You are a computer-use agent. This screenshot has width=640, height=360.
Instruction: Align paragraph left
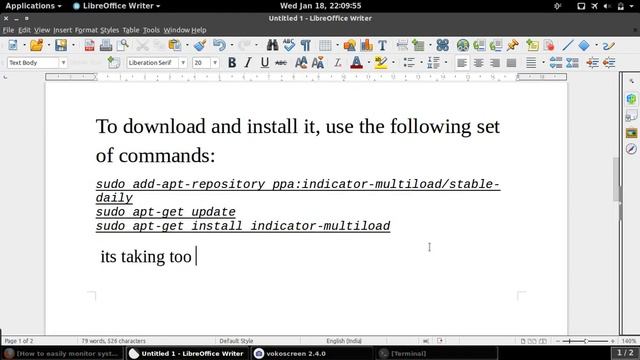point(462,62)
